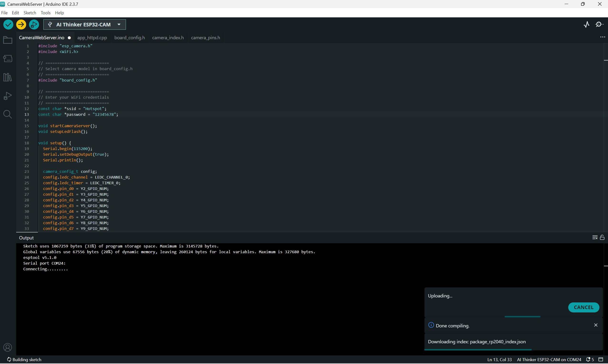
Task: Open the Serial Monitor
Action: point(599,24)
